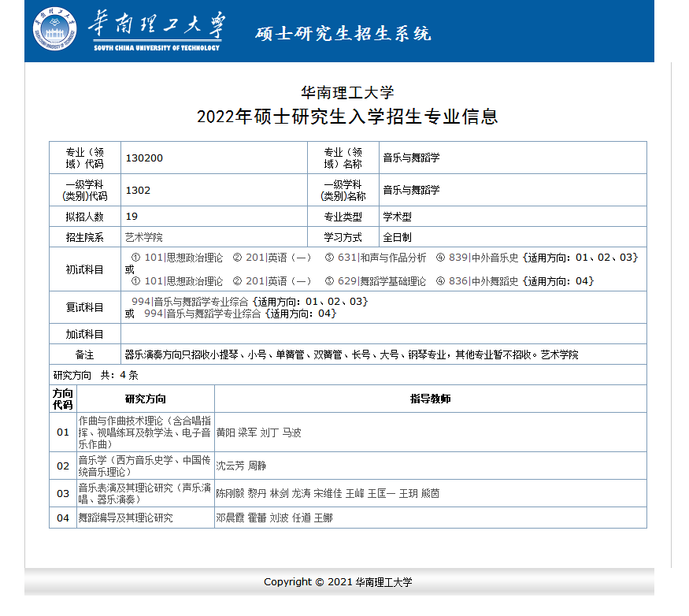Click 101|思想政治理论 in the 631 exam line

[183, 258]
